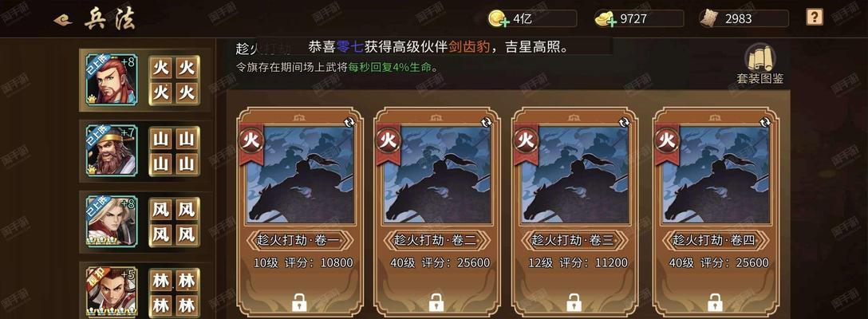Open the 套装图鉴 scroll icon
Image resolution: width=868 pixels, height=319 pixels.
click(x=760, y=57)
